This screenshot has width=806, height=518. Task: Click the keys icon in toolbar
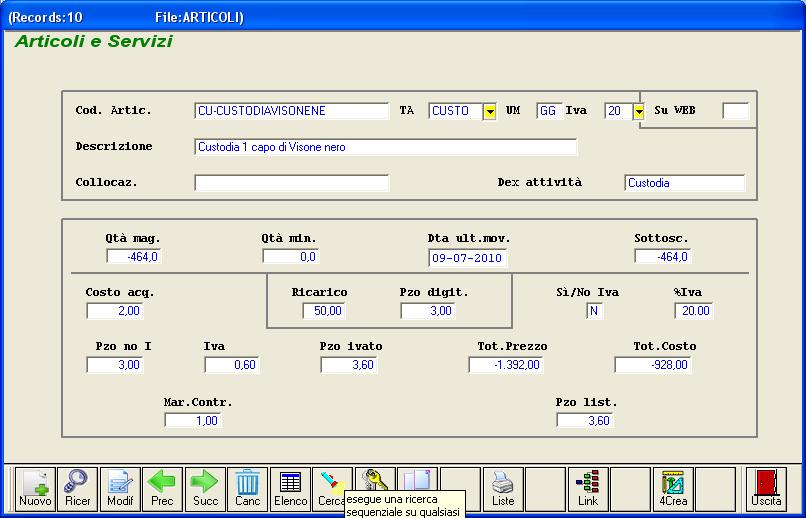(x=375, y=480)
